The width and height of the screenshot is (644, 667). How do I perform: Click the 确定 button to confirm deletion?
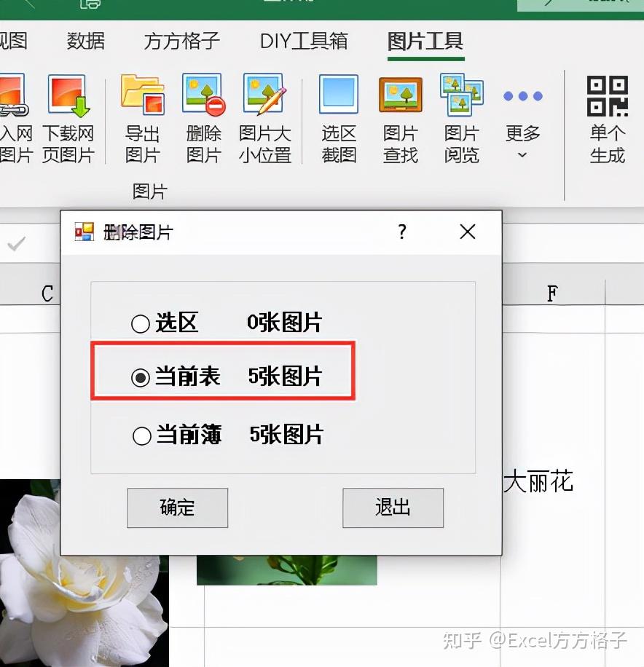point(177,508)
